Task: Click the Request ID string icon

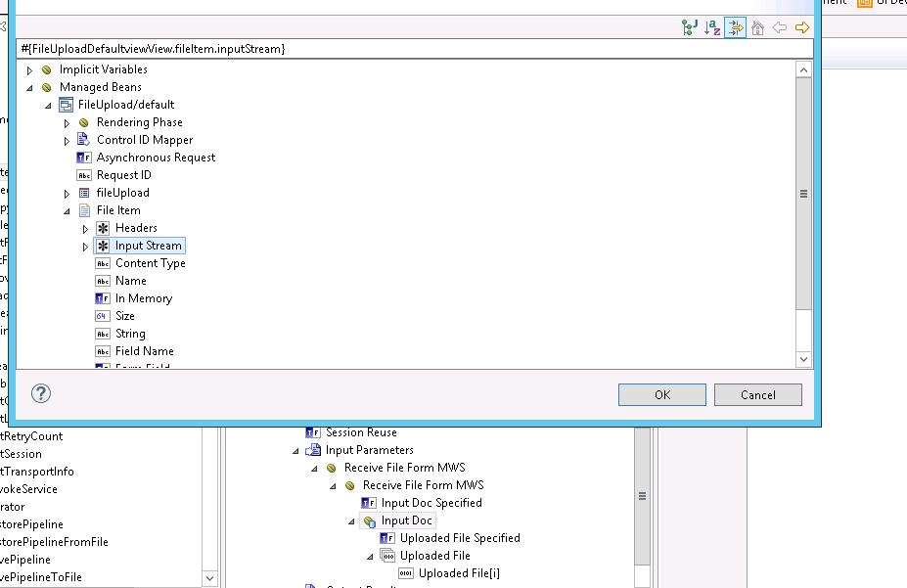Action: (x=84, y=175)
